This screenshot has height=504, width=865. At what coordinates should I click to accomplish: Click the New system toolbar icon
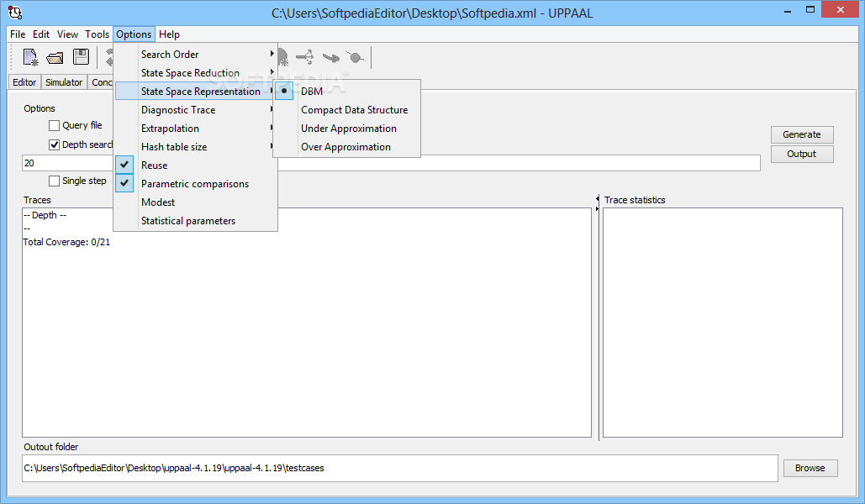coord(30,57)
